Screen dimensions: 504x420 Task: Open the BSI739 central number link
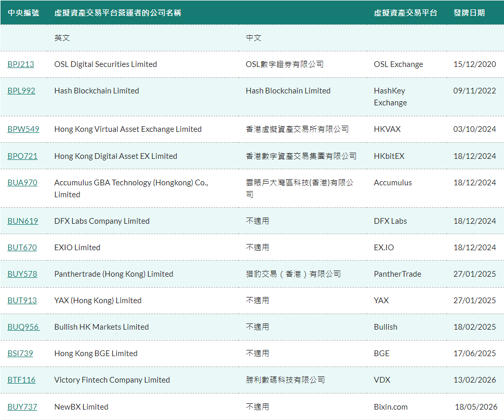[x=20, y=354]
